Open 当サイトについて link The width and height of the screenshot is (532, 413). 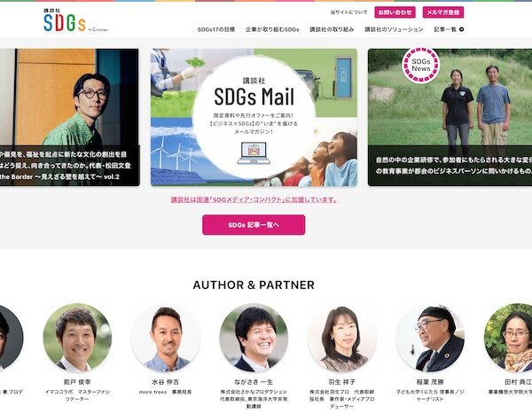pos(348,12)
